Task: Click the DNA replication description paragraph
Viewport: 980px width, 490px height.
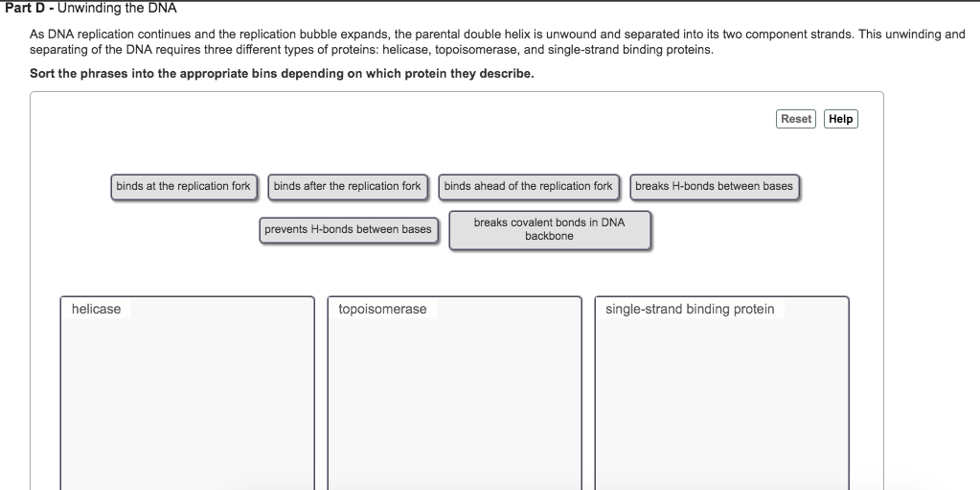Action: pos(497,42)
